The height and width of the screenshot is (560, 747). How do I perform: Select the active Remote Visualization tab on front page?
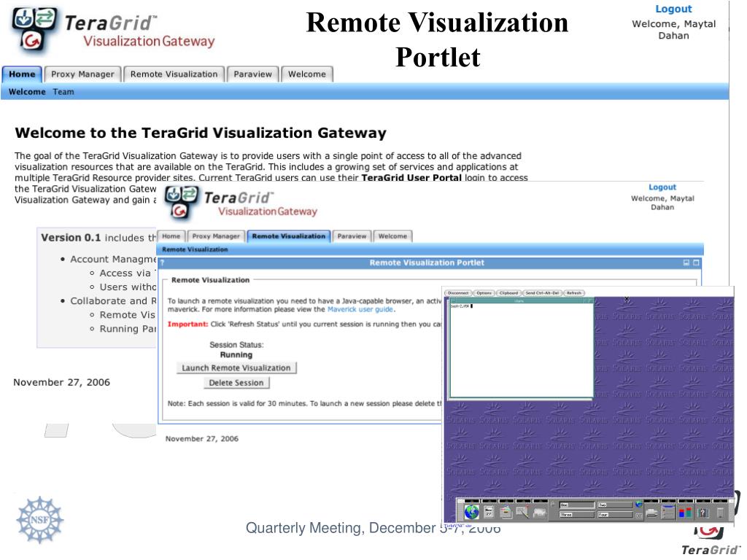pyautogui.click(x=289, y=236)
